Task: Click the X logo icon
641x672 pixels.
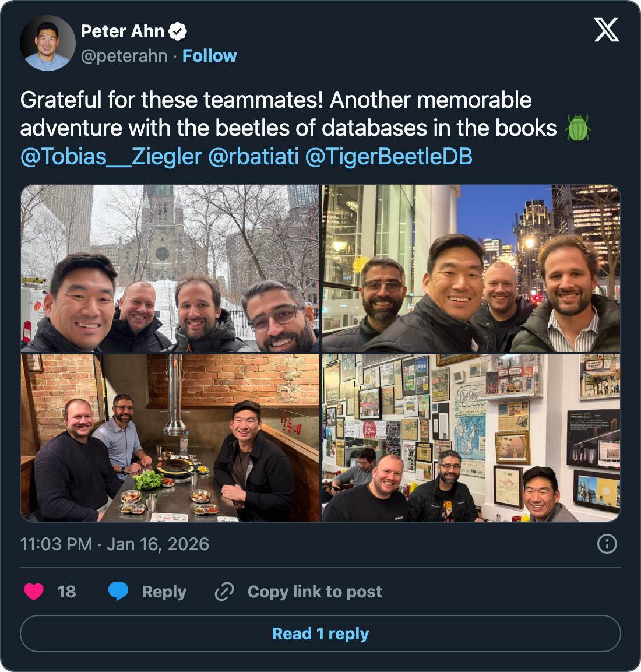Action: pyautogui.click(x=606, y=30)
